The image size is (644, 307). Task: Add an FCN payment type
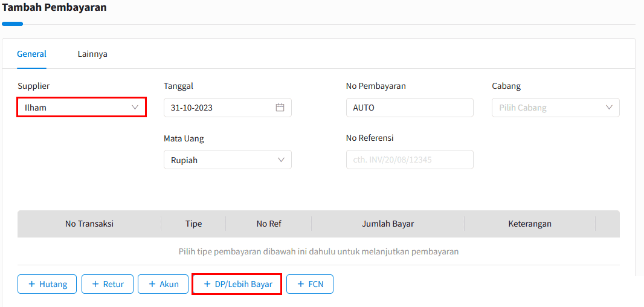tap(310, 284)
